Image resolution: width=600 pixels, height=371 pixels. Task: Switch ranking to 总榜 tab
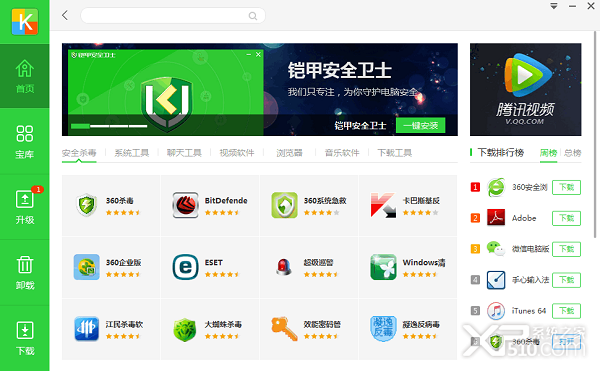pos(572,153)
